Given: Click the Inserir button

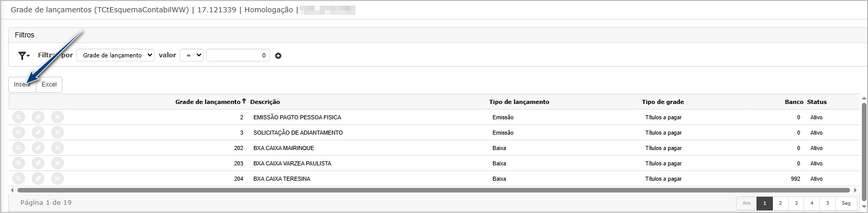Looking at the screenshot, I should (x=23, y=84).
